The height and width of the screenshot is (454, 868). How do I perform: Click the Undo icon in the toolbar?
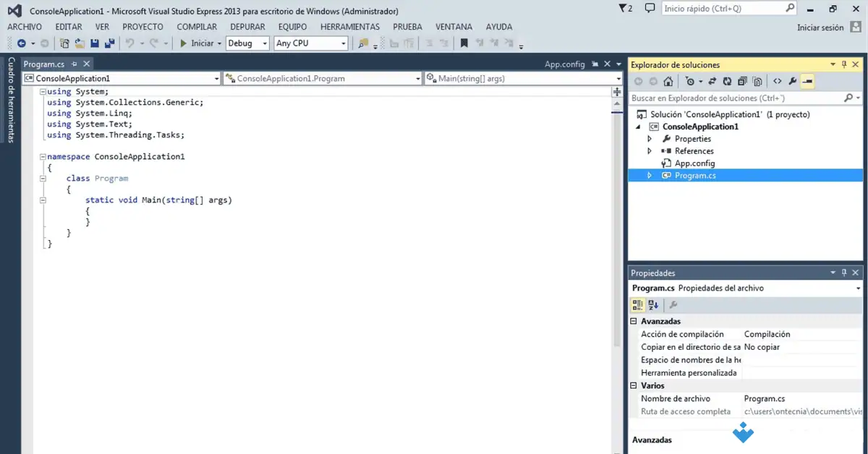click(131, 43)
